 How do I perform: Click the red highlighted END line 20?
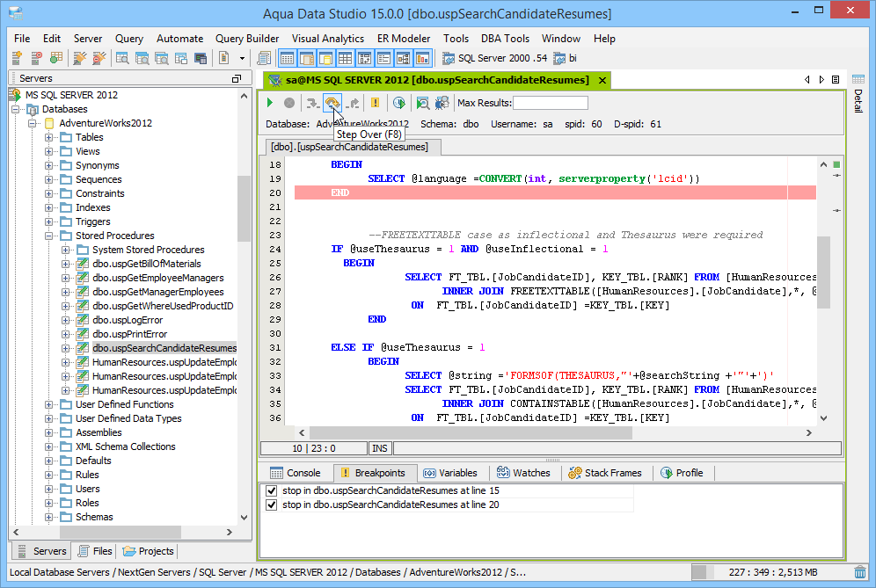tap(555, 192)
